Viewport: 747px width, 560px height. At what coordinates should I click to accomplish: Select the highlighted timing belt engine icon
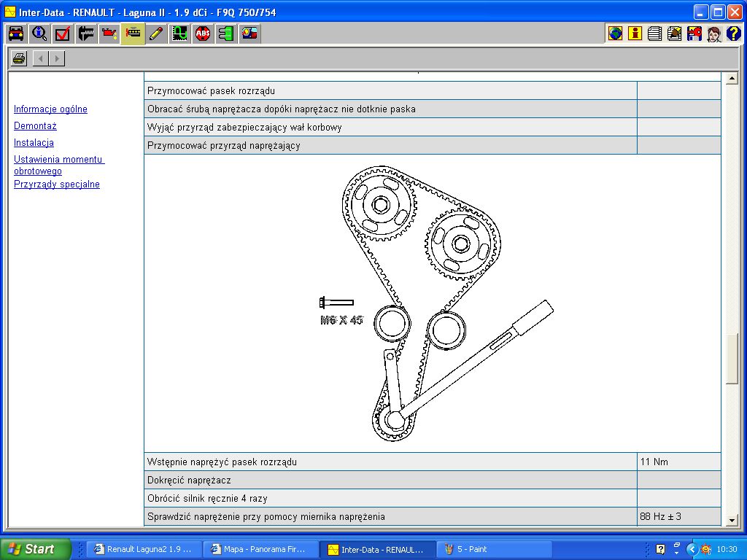(x=133, y=34)
